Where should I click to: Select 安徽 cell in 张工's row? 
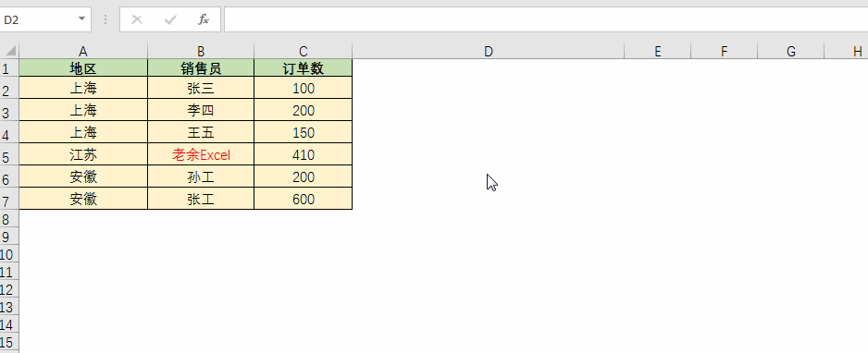point(83,199)
